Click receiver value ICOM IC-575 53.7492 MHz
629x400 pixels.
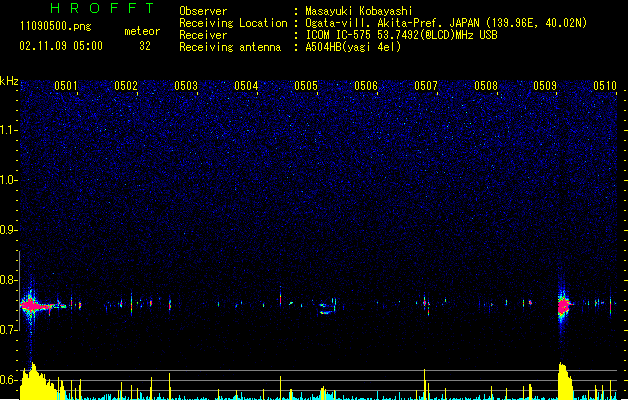[x=401, y=35]
